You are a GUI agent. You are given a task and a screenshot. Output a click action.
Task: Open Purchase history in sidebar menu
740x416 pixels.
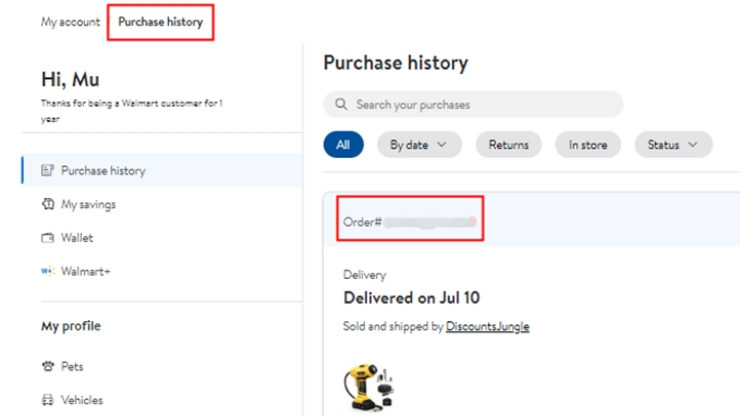click(x=162, y=170)
